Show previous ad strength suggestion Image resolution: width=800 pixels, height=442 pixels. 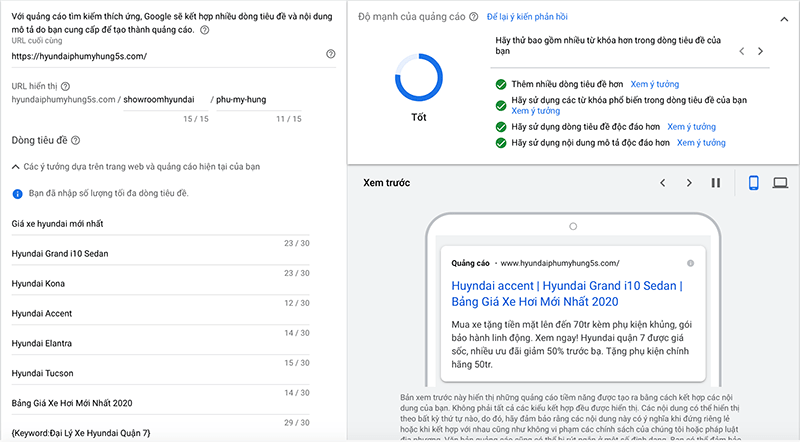[x=742, y=51]
